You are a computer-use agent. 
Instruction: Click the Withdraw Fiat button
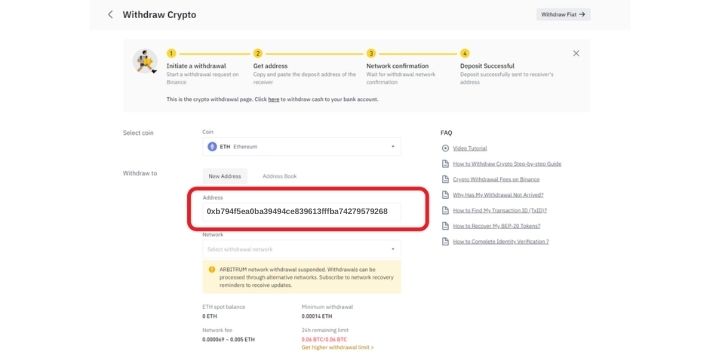pos(563,15)
